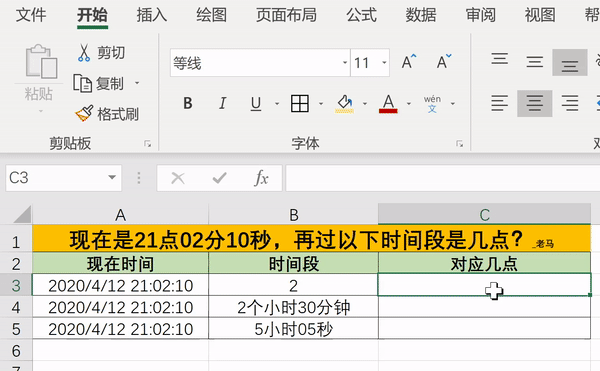Switch to the 数据 Data tab
This screenshot has width=600, height=371.
pos(421,15)
